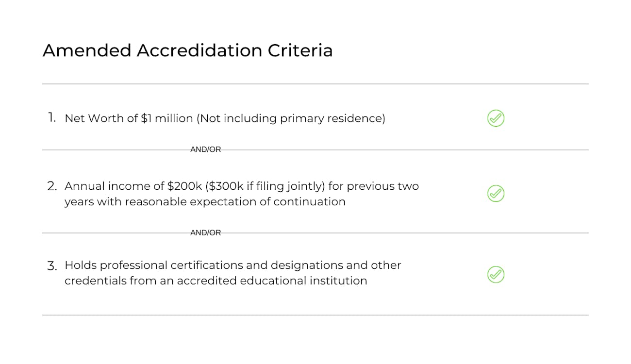631x364 pixels.
Task: Select the AND/OR label between criteria 1 and 2
Action: click(x=205, y=149)
